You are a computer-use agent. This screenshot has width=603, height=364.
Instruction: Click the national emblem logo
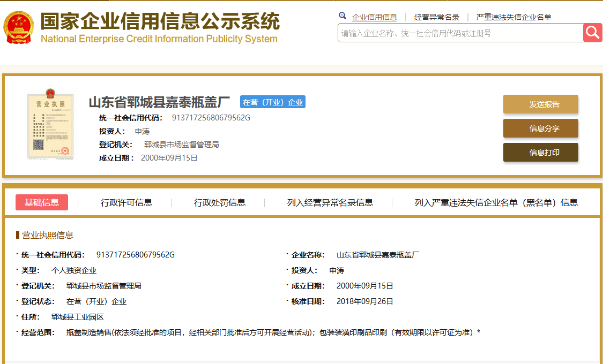pyautogui.click(x=18, y=28)
